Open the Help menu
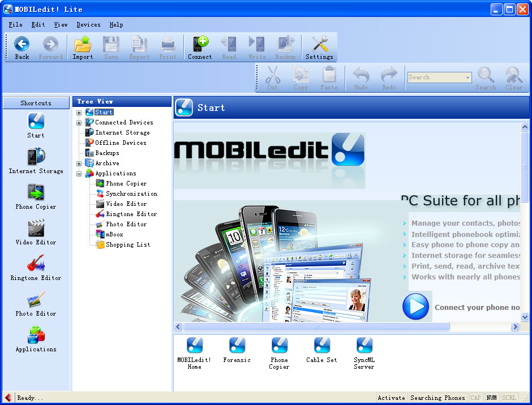Screen dimensions: 532x405 point(116,24)
